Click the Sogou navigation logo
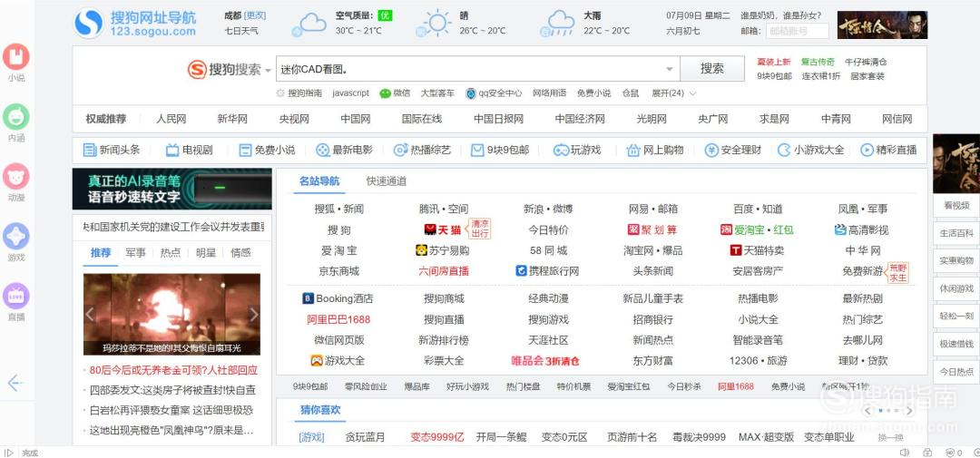980x458 pixels. [x=135, y=24]
